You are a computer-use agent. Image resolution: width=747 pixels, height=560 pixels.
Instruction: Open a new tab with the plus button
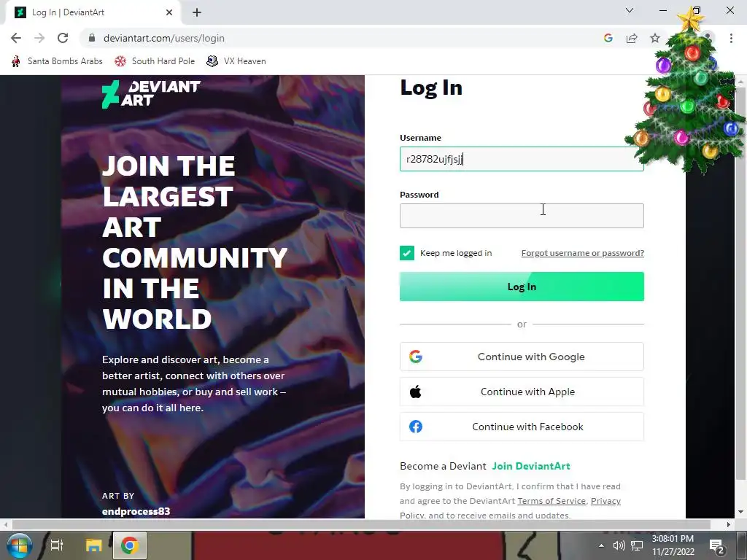197,12
